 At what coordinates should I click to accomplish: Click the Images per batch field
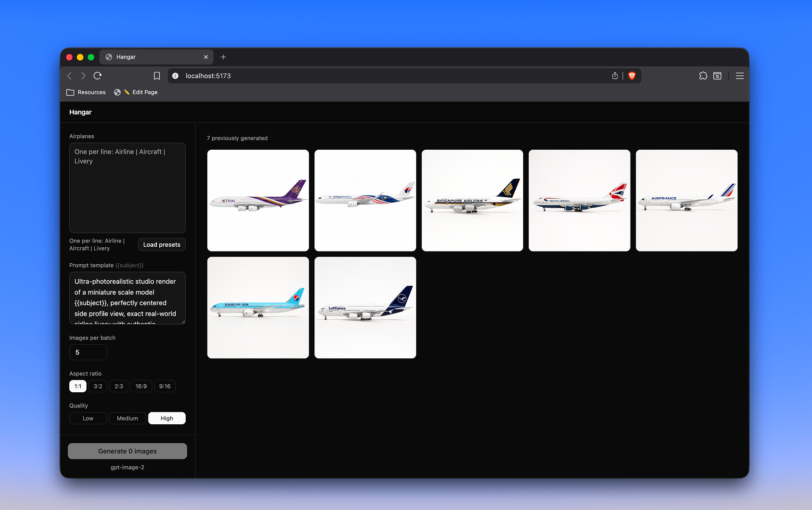[x=88, y=352]
